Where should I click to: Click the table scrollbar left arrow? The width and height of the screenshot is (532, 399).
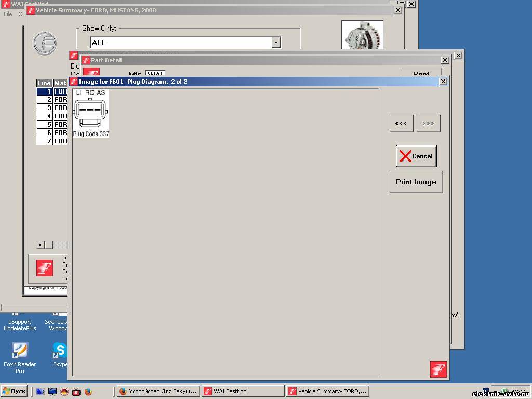click(x=41, y=245)
